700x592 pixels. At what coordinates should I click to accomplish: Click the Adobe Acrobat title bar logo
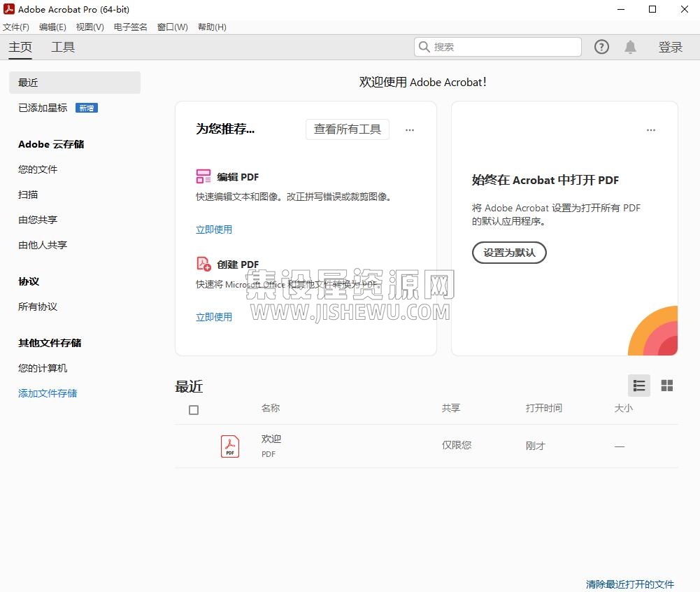(9, 9)
